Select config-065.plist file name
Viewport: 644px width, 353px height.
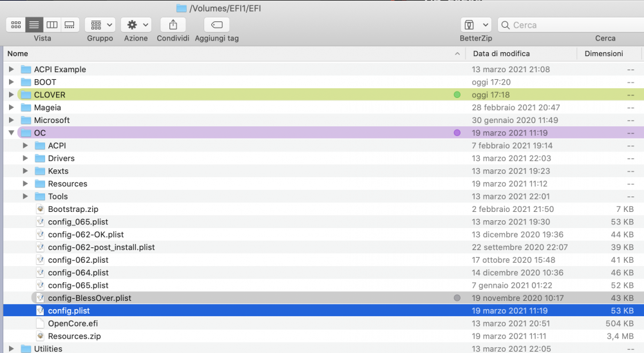(x=78, y=285)
